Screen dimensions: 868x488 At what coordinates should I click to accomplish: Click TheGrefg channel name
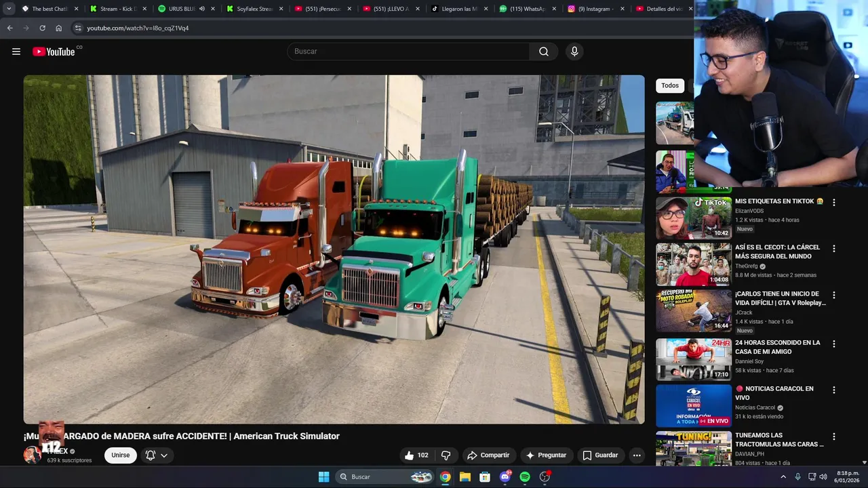(x=746, y=266)
